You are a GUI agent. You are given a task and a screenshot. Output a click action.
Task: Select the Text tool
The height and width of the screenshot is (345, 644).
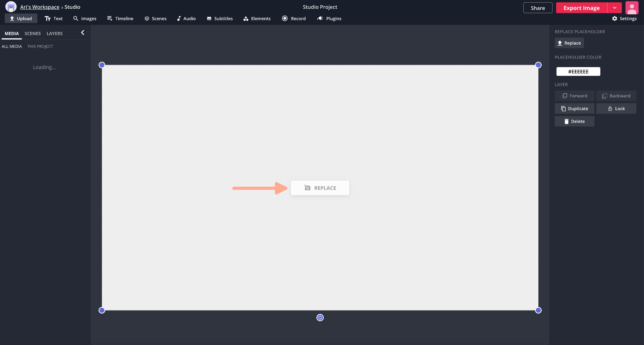(53, 18)
